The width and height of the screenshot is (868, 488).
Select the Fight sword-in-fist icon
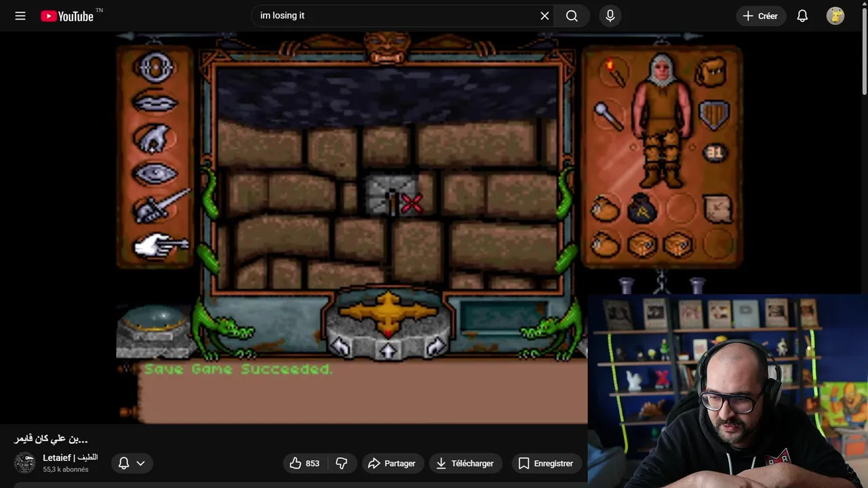(x=160, y=207)
